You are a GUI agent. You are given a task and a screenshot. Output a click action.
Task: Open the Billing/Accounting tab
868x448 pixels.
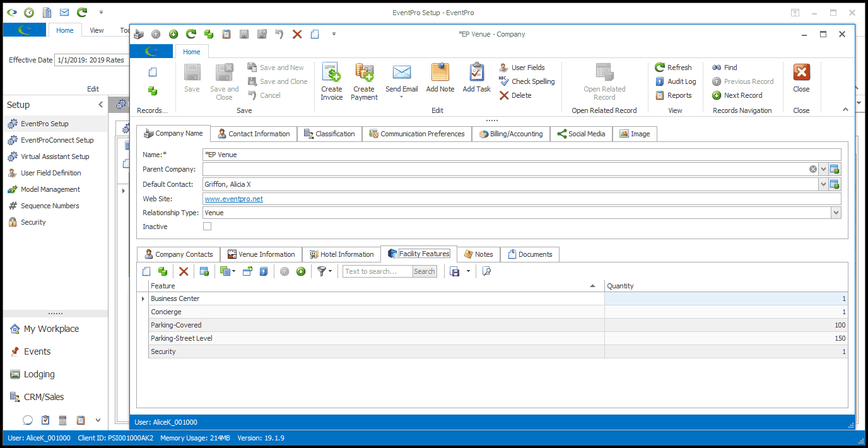click(511, 134)
